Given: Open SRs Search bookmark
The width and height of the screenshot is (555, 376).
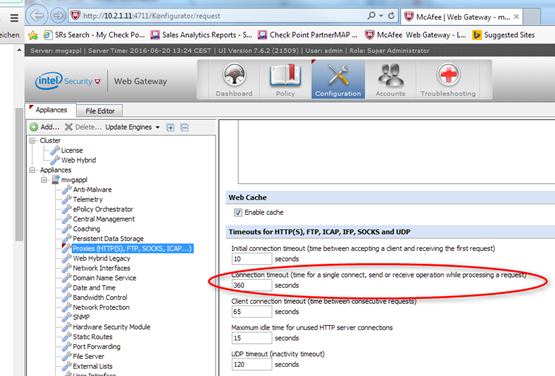Looking at the screenshot, I should [94, 35].
